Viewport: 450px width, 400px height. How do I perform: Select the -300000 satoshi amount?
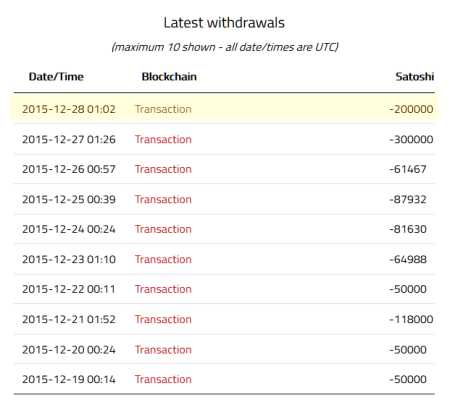click(411, 139)
